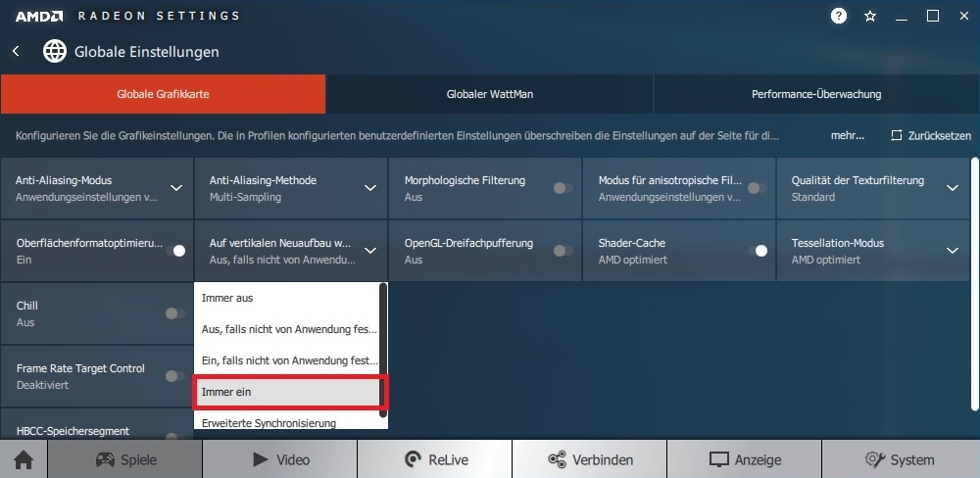Turn off Shader-Cache switch
The image size is (980, 478).
(757, 251)
